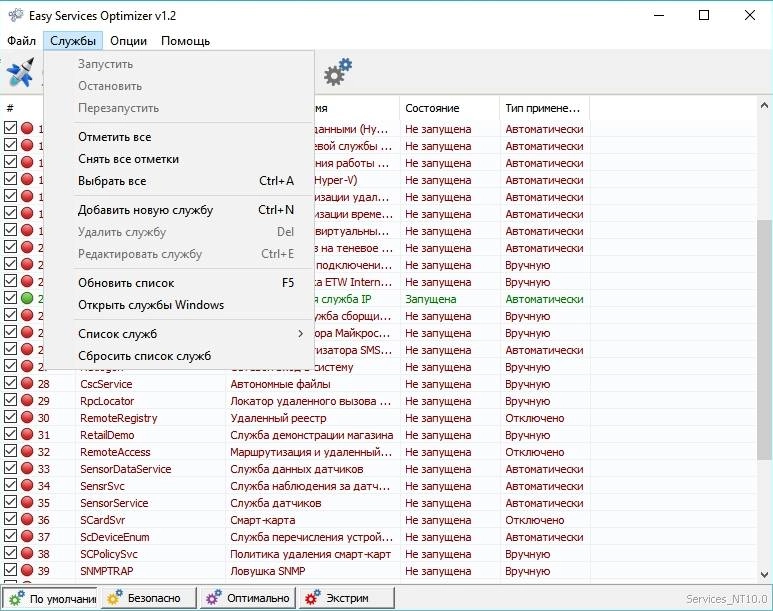
Task: Click the gears services toolbar icon
Action: point(338,72)
